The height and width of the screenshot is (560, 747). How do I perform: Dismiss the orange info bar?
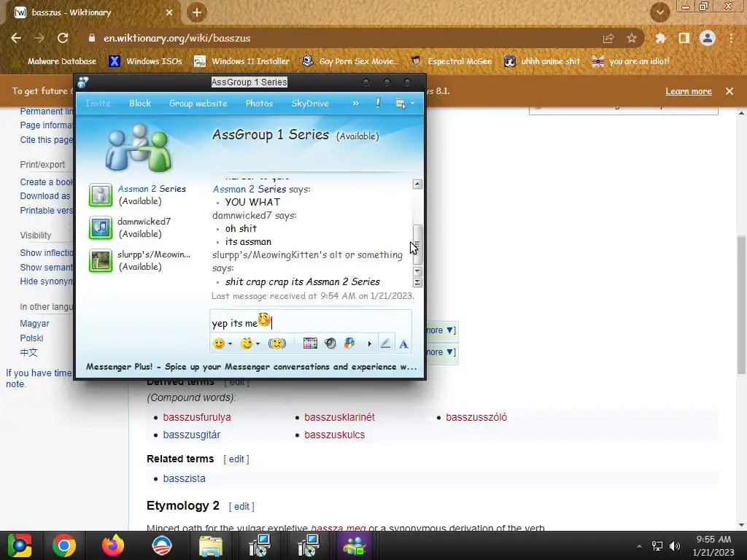[729, 91]
